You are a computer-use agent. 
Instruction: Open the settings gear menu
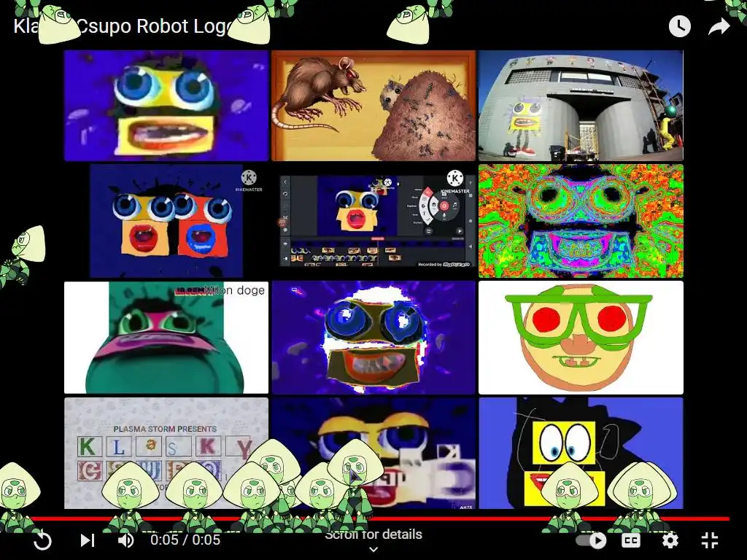[670, 540]
